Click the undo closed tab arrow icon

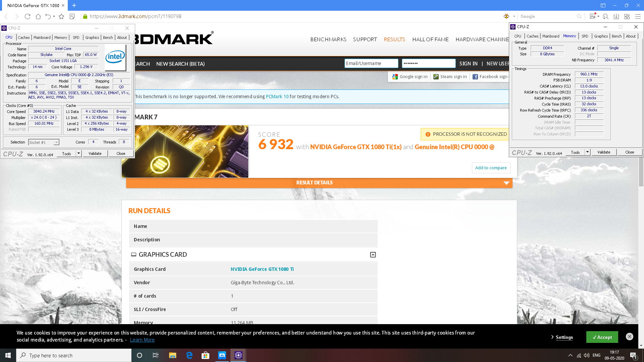(x=48, y=16)
